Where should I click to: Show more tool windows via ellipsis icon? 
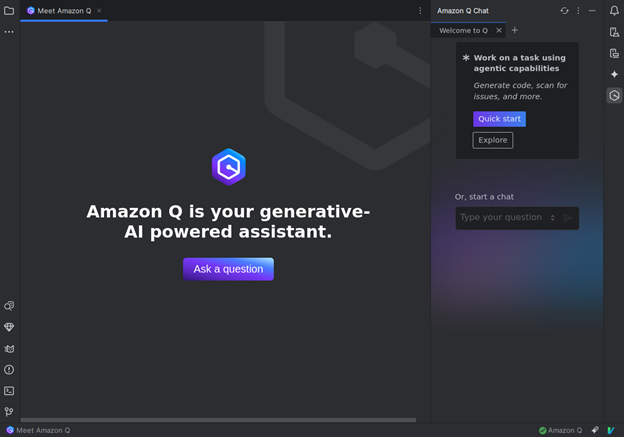(x=9, y=32)
